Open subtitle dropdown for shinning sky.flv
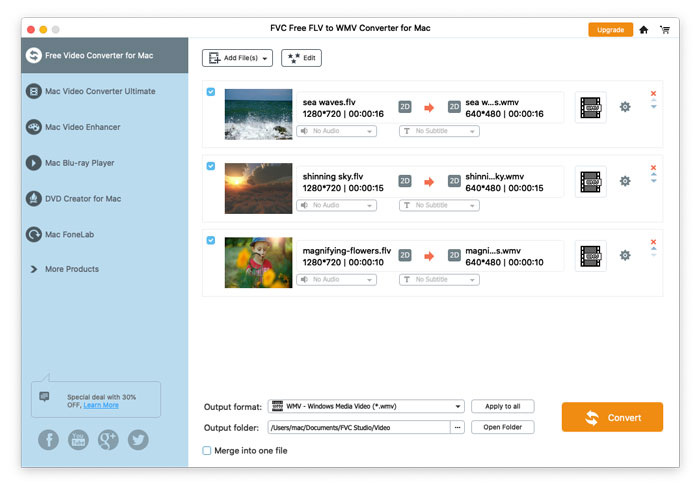700x491 pixels. [x=439, y=205]
